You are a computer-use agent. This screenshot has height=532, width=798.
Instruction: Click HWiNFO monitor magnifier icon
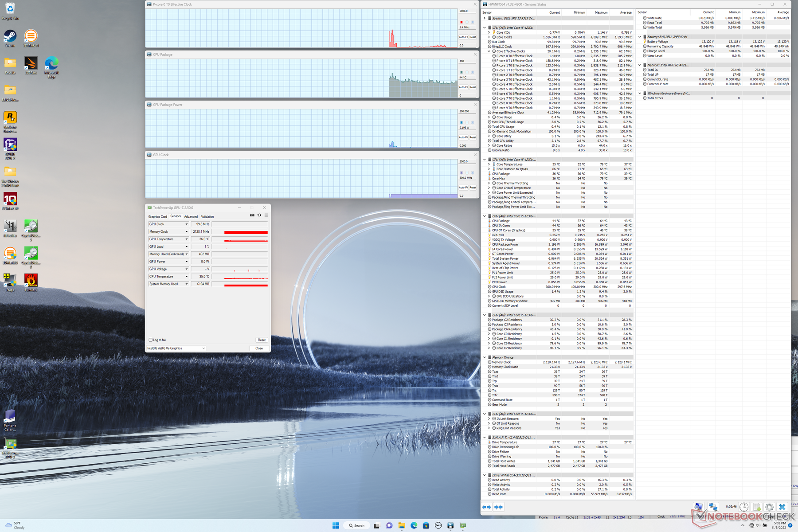point(699,507)
